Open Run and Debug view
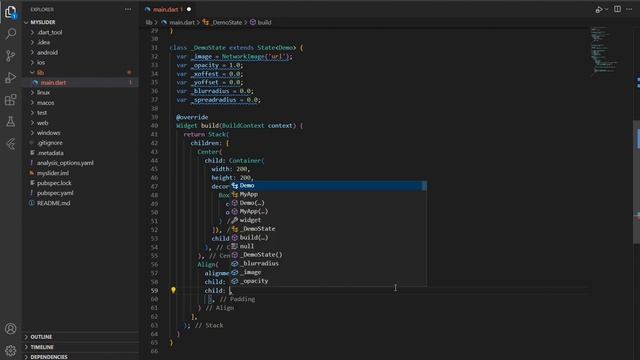This screenshot has width=640, height=360. click(11, 78)
